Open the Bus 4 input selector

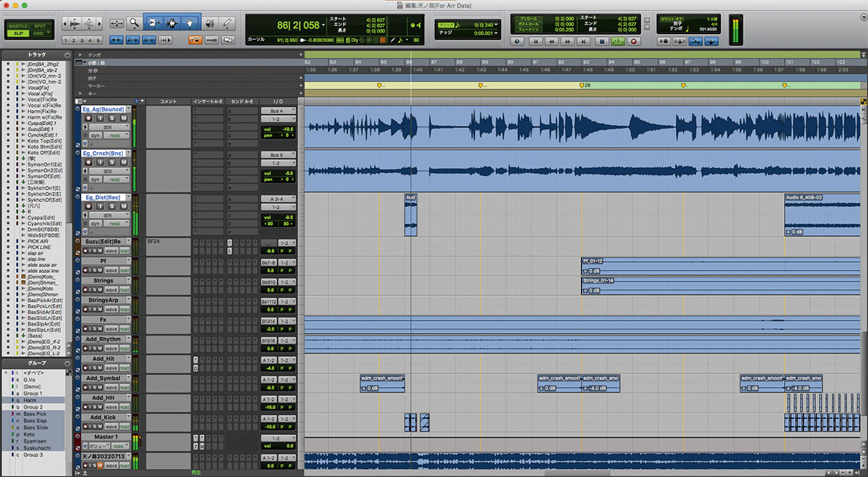click(278, 111)
